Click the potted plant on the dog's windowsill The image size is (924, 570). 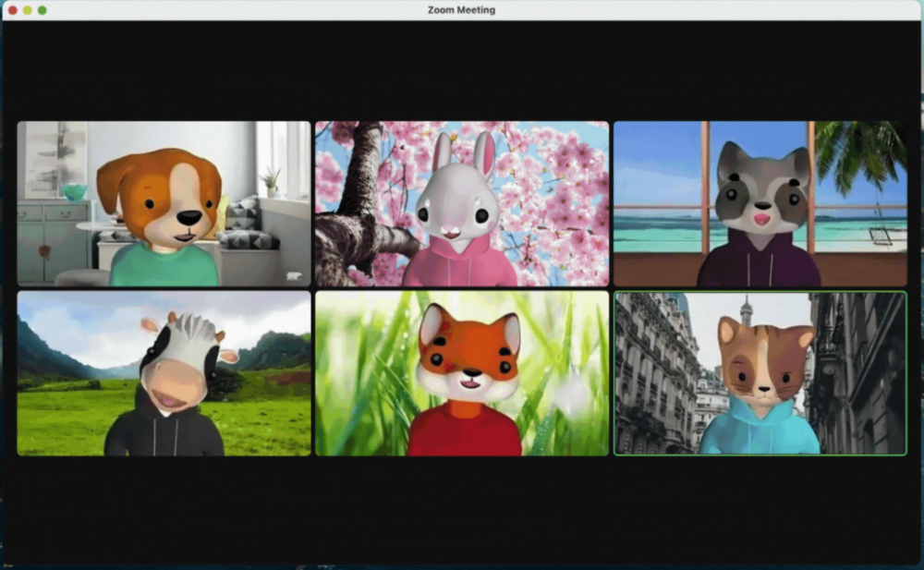271,180
